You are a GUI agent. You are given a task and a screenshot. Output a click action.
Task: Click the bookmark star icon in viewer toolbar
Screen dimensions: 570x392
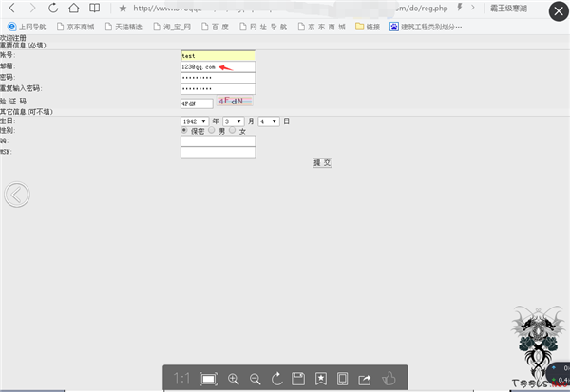[x=321, y=379]
